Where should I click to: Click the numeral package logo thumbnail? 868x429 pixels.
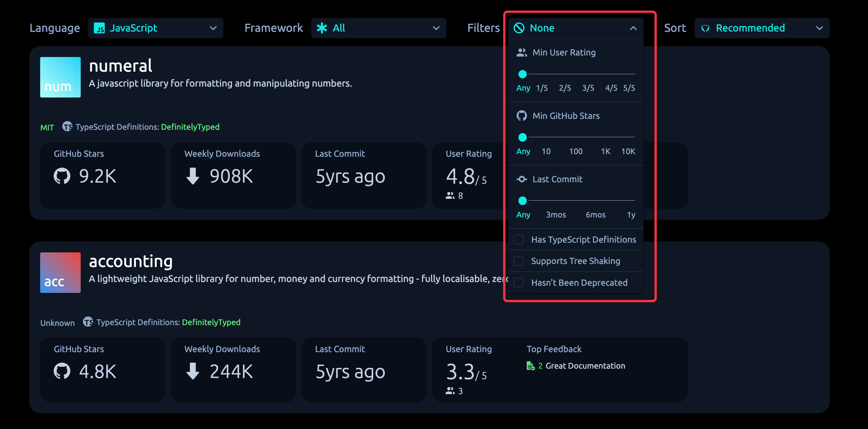60,77
